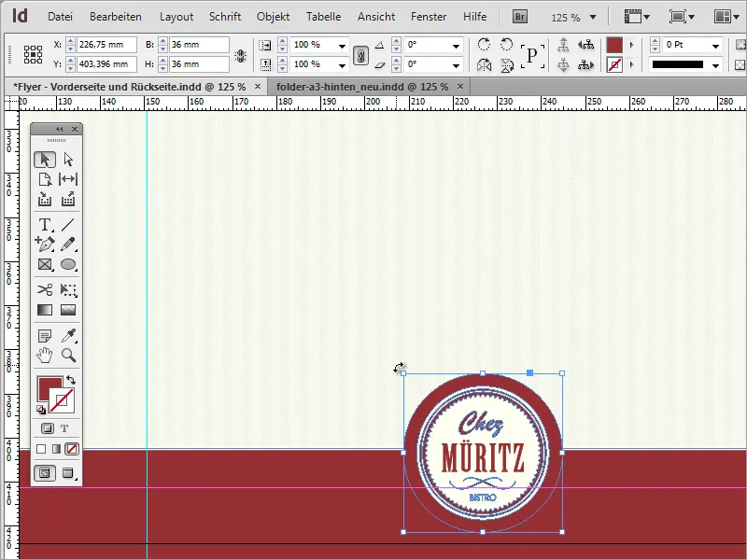Select the Pen tool

[x=45, y=244]
